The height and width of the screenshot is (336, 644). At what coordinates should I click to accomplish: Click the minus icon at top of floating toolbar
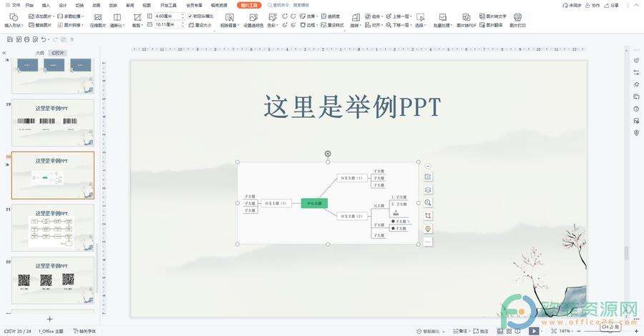(428, 166)
